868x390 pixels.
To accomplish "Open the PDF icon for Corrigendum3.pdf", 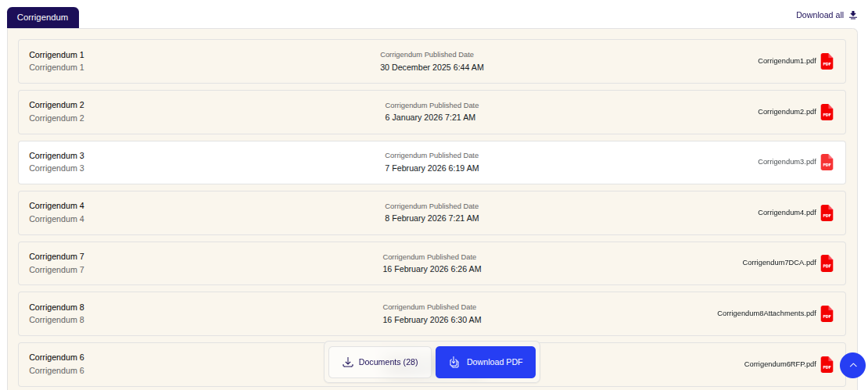I will (x=827, y=162).
